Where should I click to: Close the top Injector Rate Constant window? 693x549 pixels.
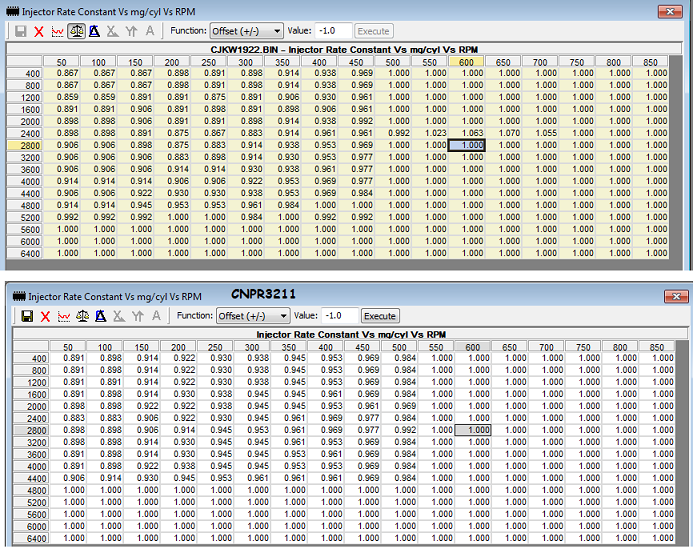[x=670, y=11]
